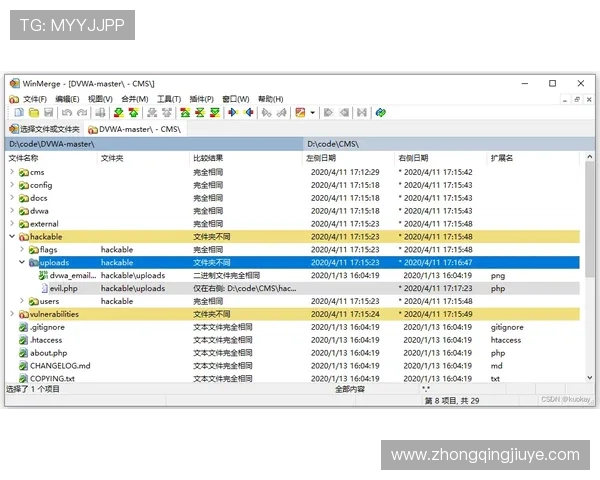Open the 视图(V) menu
Viewport: 600px width, 480px height.
coord(100,99)
